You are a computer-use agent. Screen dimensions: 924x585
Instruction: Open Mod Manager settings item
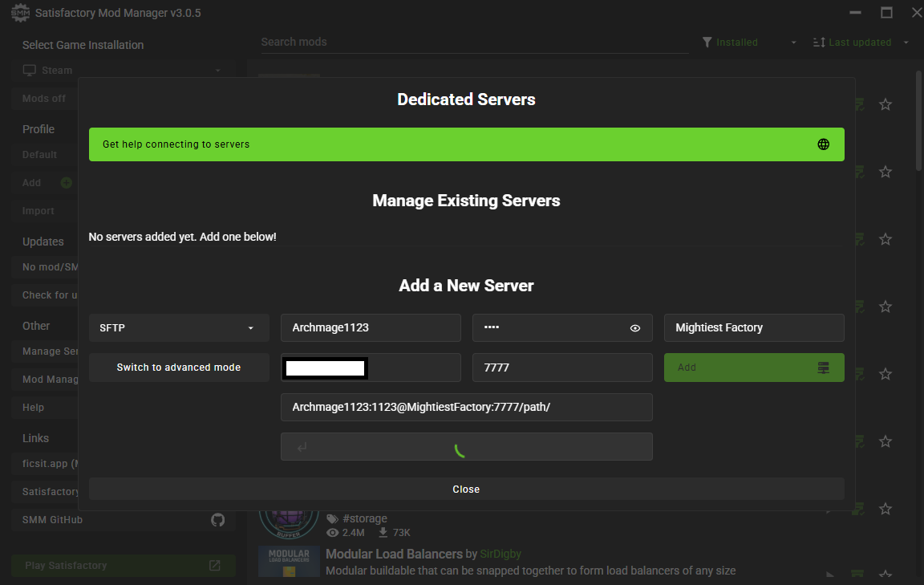pos(45,380)
